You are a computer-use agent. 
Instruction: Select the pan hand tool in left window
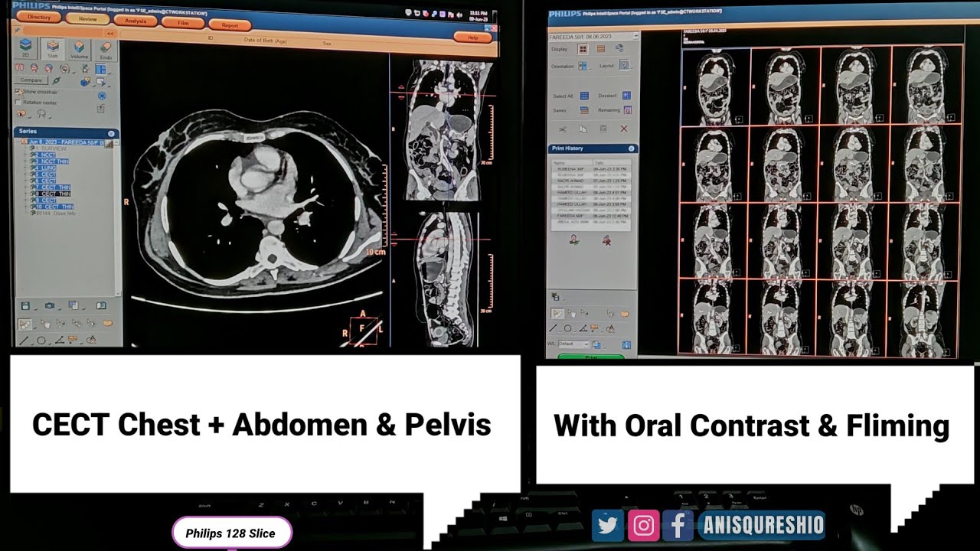coord(45,324)
